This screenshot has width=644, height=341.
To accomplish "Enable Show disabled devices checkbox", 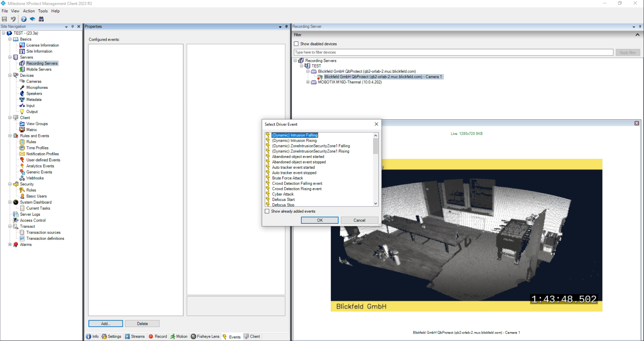I will 296,44.
